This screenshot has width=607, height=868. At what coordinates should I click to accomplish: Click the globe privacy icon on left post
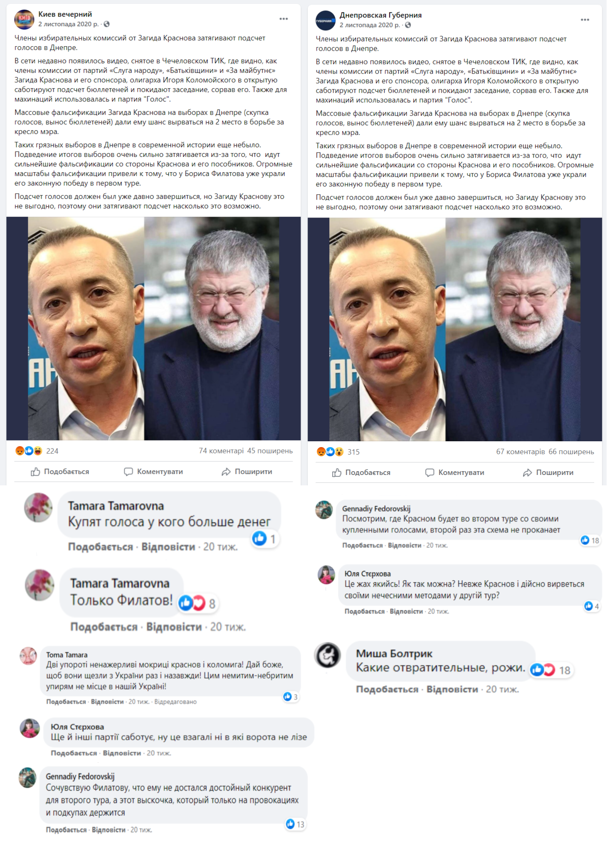pos(106,24)
